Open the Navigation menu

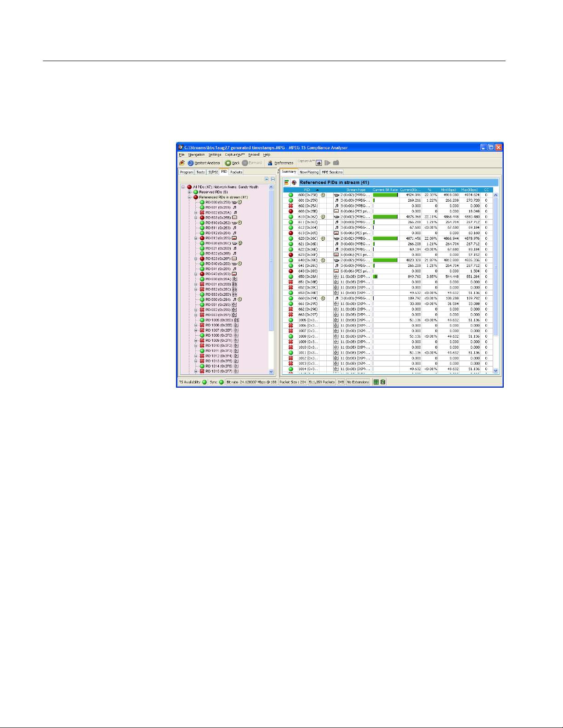click(x=196, y=155)
